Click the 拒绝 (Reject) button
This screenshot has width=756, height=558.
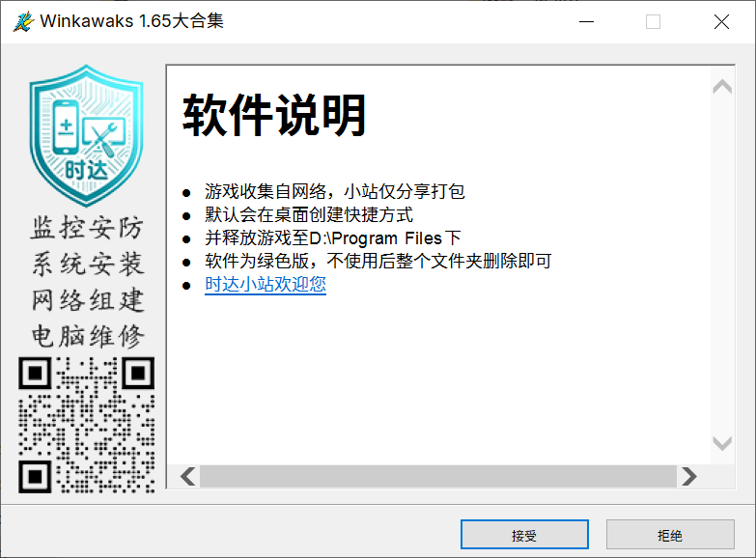pos(670,535)
